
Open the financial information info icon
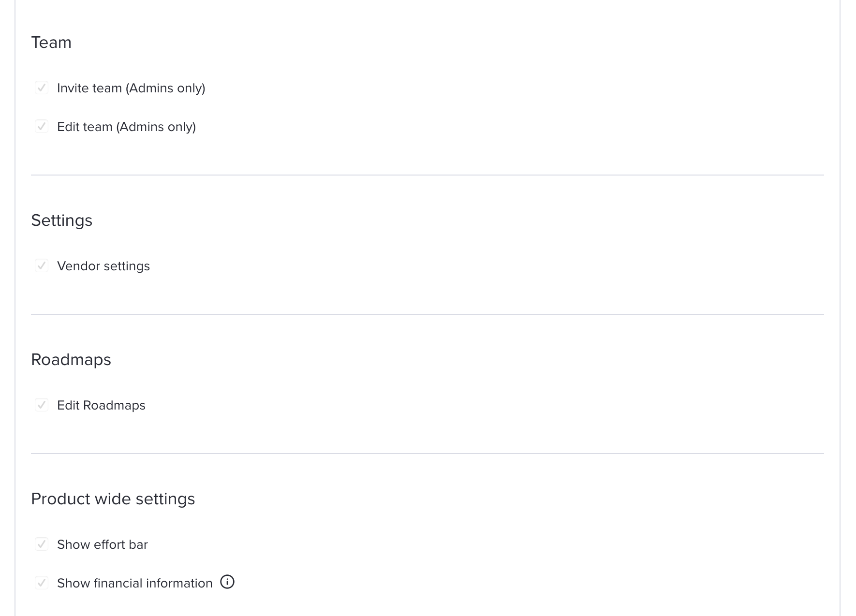pos(227,582)
